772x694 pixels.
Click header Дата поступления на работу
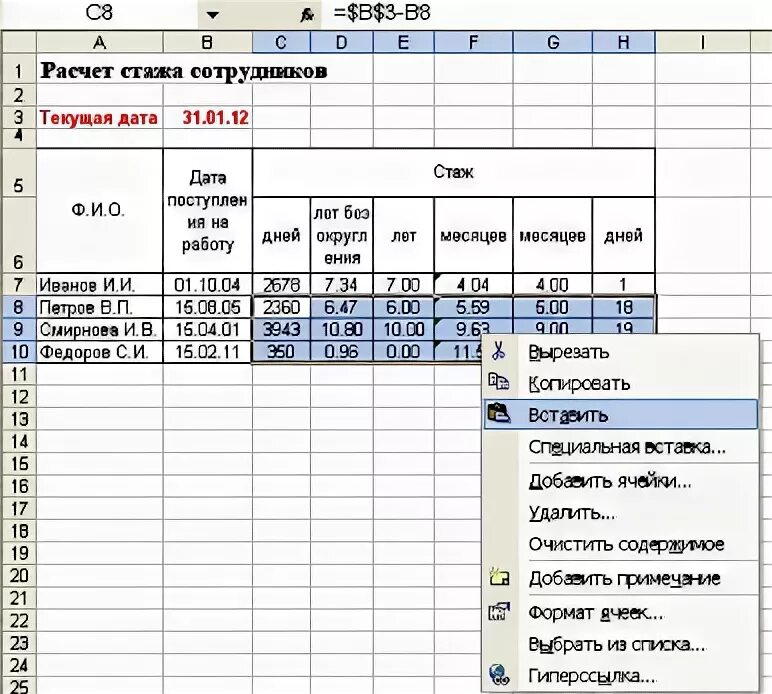(207, 210)
